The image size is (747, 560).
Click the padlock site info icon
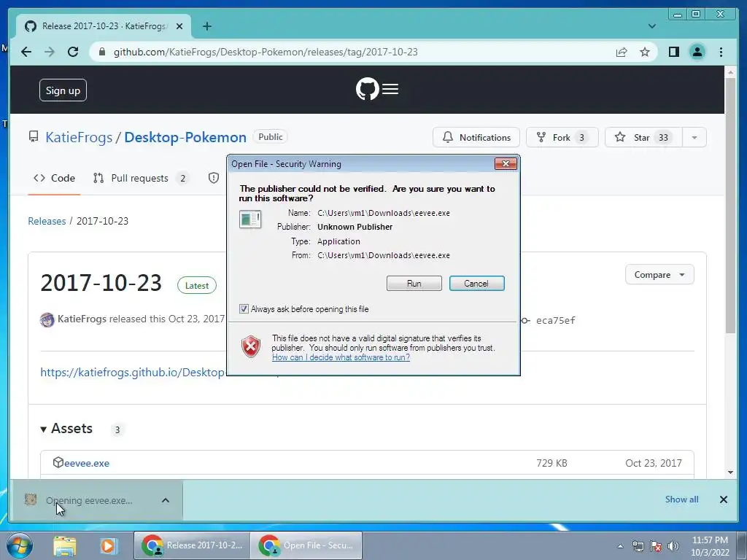101,52
